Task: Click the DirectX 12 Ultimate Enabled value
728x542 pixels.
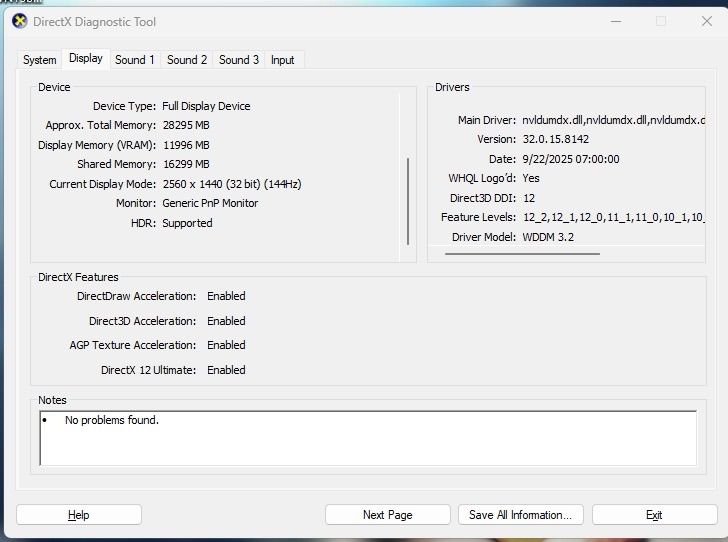Action: click(x=226, y=370)
